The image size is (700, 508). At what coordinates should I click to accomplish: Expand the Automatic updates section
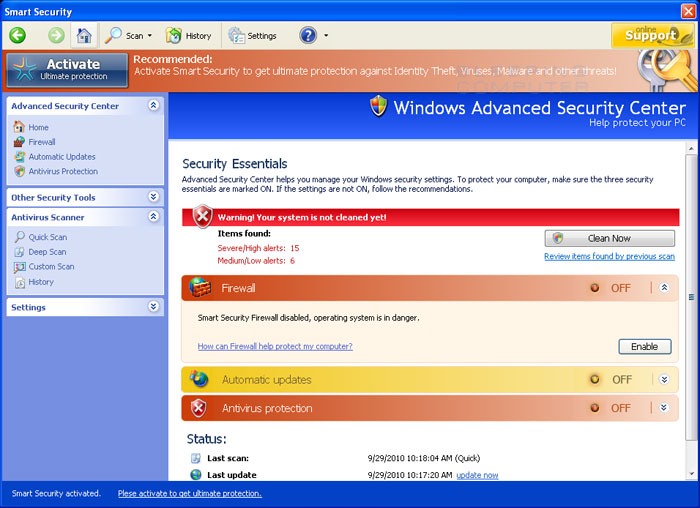[664, 379]
